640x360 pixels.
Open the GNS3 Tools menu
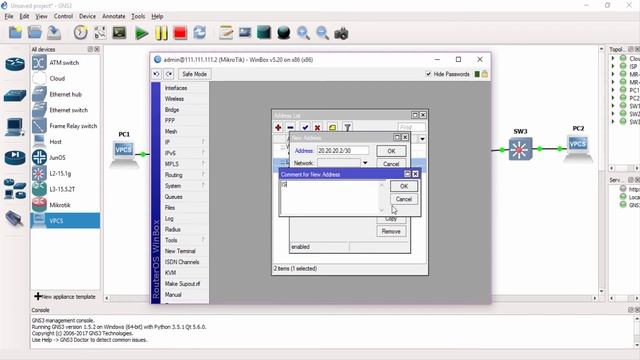tap(138, 16)
